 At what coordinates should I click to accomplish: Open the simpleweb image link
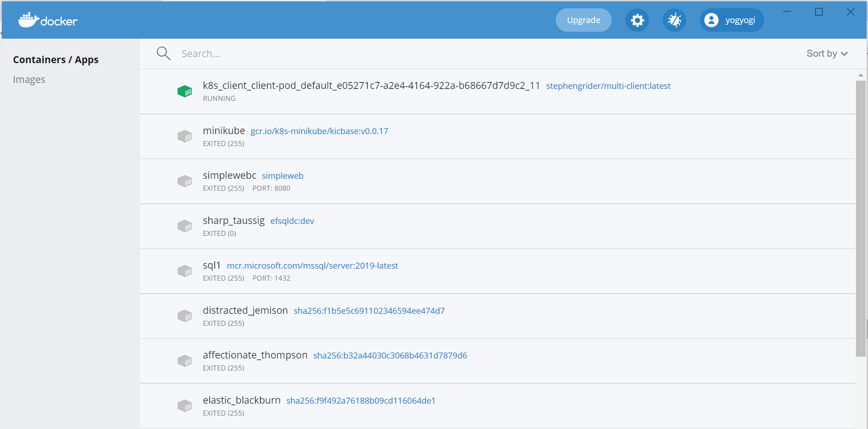point(283,176)
